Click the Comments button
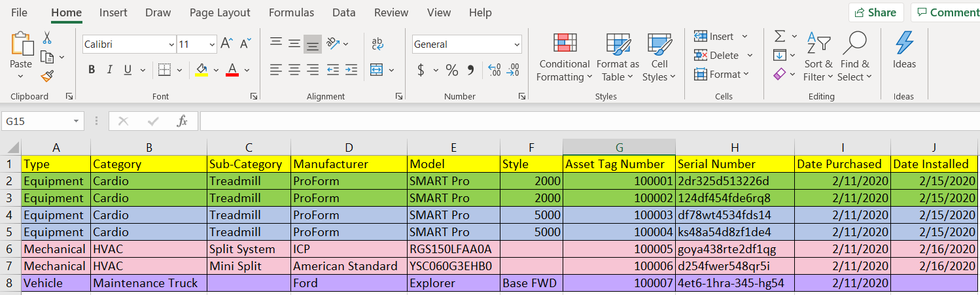 point(946,12)
